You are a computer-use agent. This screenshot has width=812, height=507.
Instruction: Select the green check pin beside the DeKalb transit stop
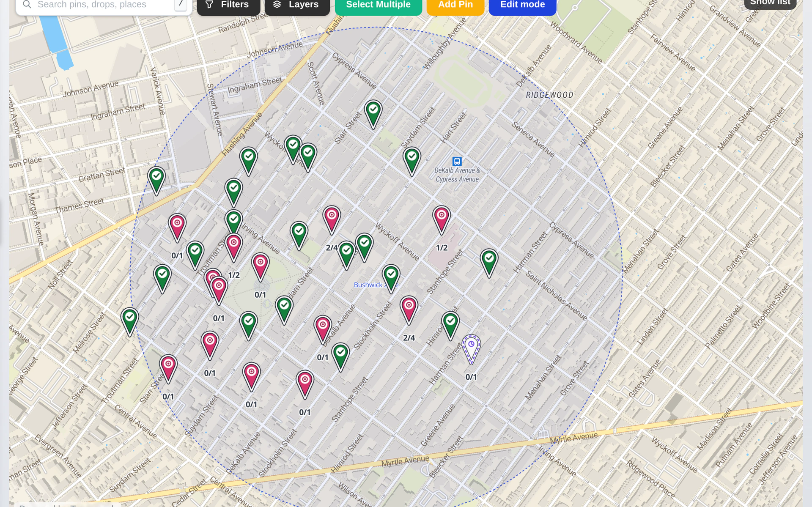point(412,161)
